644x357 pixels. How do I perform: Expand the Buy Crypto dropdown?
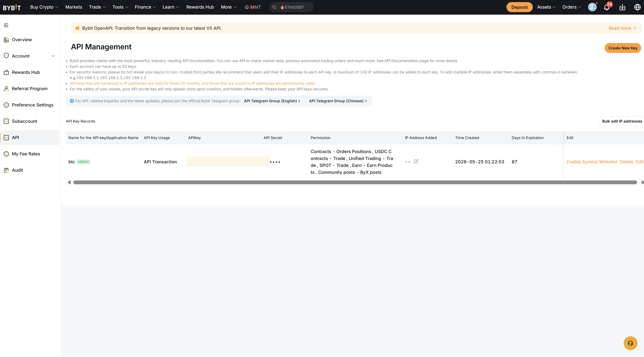point(44,7)
